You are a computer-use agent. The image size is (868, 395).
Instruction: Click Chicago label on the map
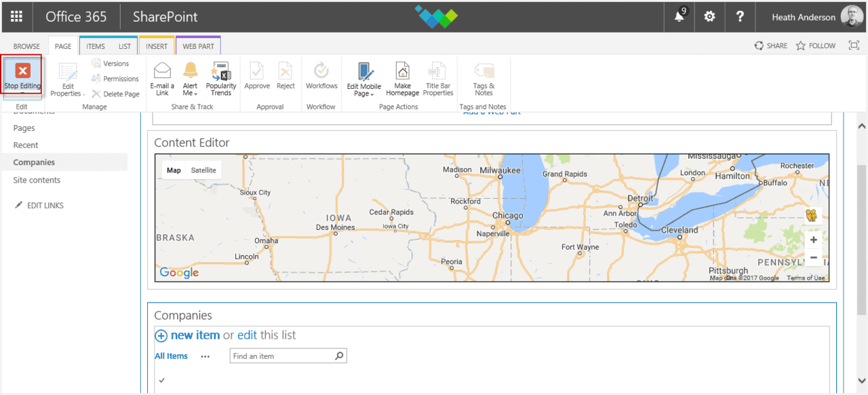508,216
